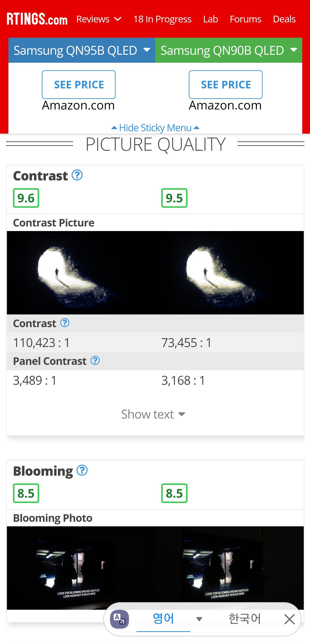Screen dimensions: 310x644
Task: Click See Price for Samsung QN95B
Action: tap(79, 84)
